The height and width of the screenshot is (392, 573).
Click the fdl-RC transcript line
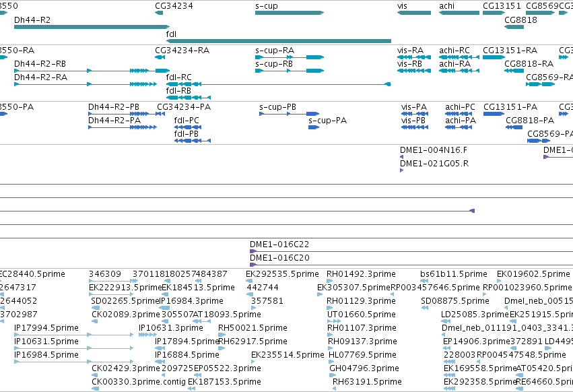(x=279, y=84)
